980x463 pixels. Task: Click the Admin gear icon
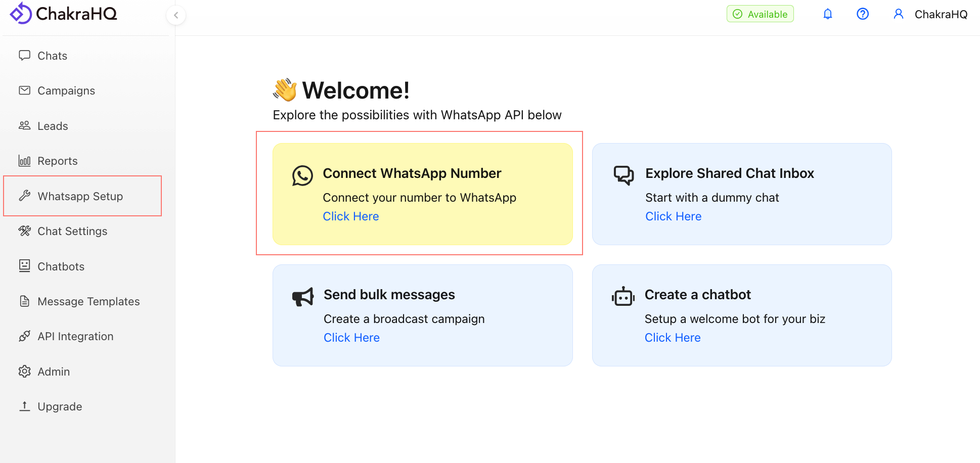24,372
